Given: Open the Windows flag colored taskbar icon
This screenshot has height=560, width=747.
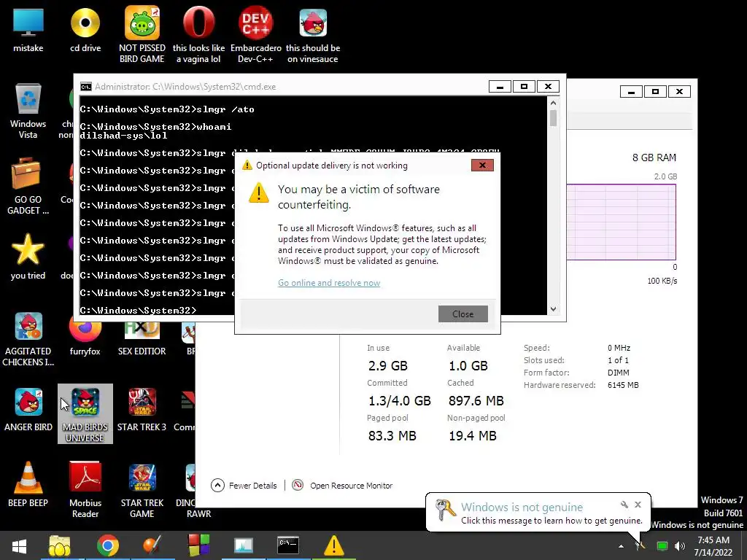Looking at the screenshot, I should tap(198, 545).
